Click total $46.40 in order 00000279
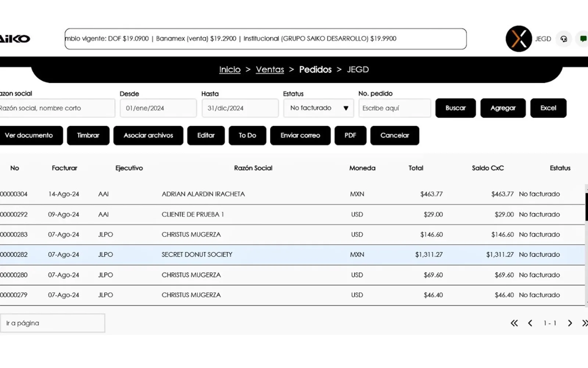The image size is (588, 368). [433, 295]
